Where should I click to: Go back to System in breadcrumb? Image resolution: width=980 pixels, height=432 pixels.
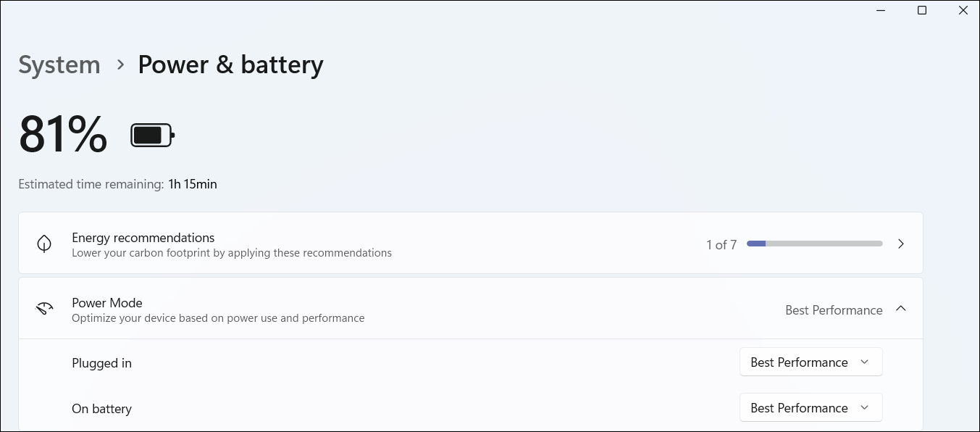(59, 65)
